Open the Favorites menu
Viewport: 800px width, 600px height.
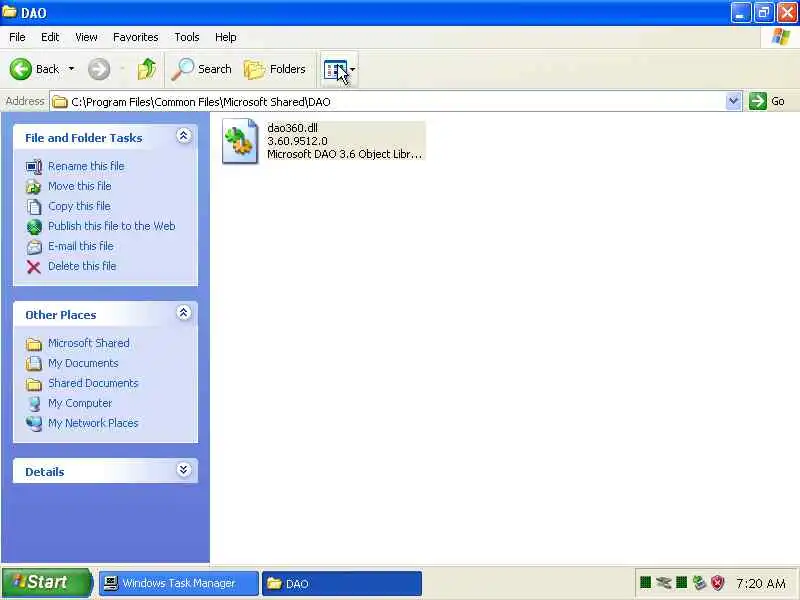click(136, 37)
